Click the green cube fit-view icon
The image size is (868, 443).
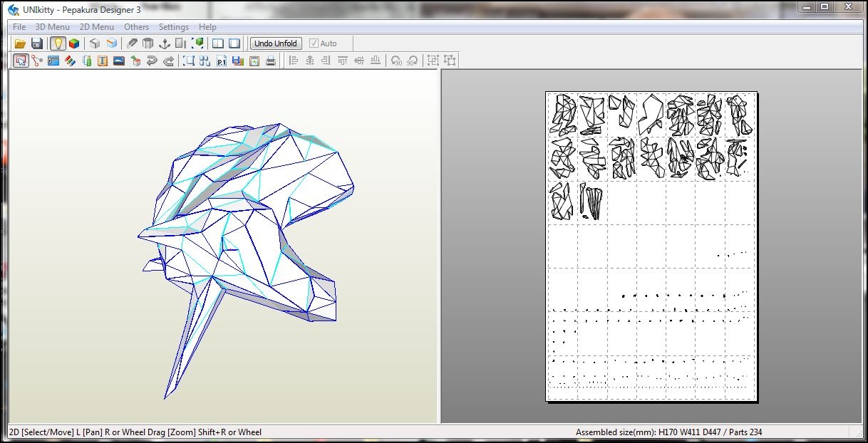click(197, 43)
